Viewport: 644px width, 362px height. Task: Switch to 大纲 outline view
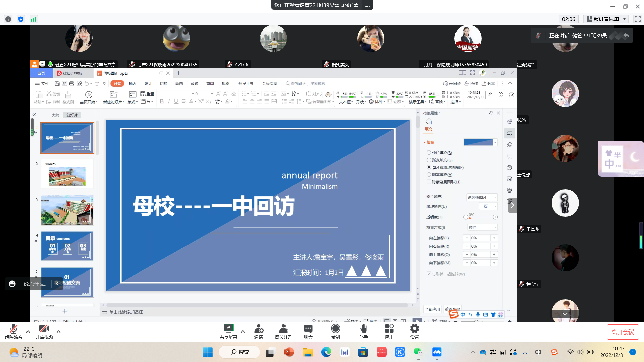(x=55, y=115)
